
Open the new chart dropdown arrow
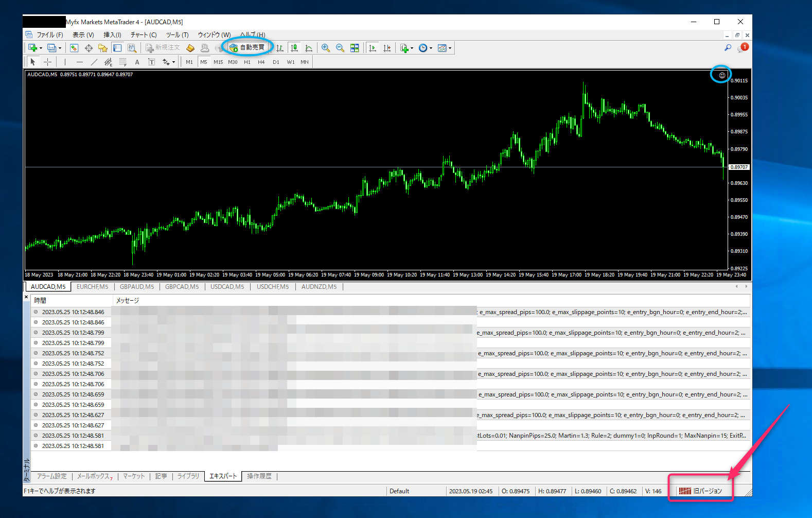click(x=41, y=48)
